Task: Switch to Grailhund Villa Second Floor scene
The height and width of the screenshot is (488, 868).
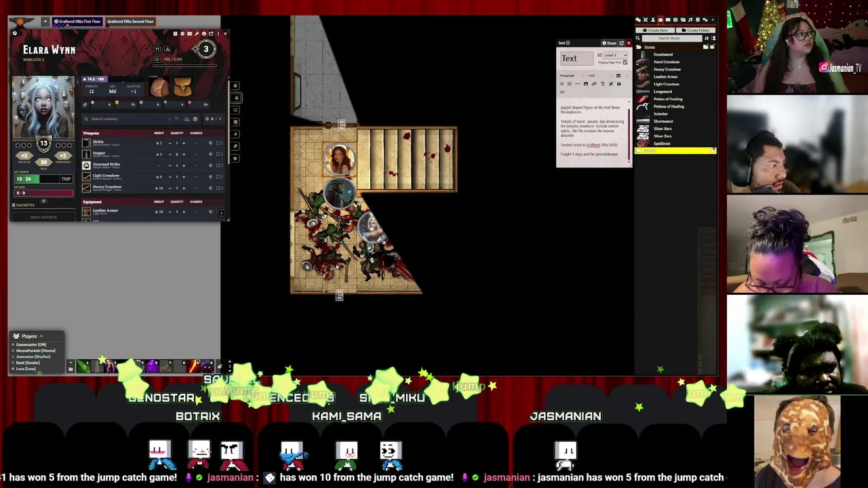Action: (130, 21)
